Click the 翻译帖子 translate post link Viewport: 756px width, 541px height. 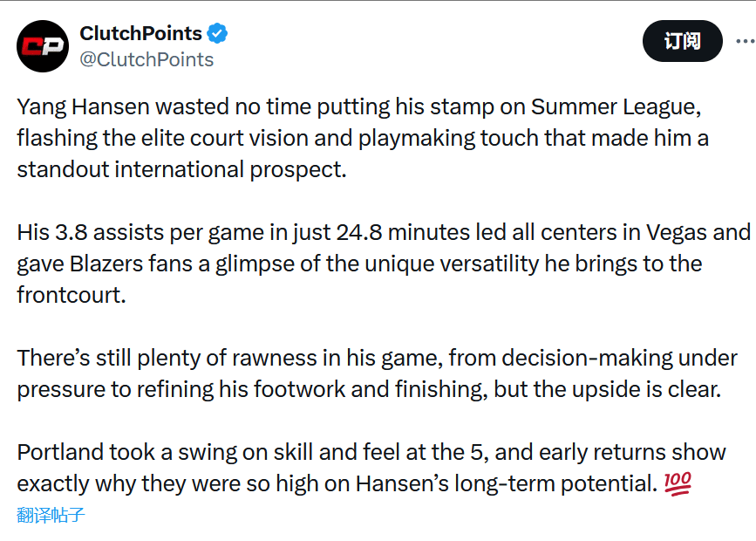(51, 515)
